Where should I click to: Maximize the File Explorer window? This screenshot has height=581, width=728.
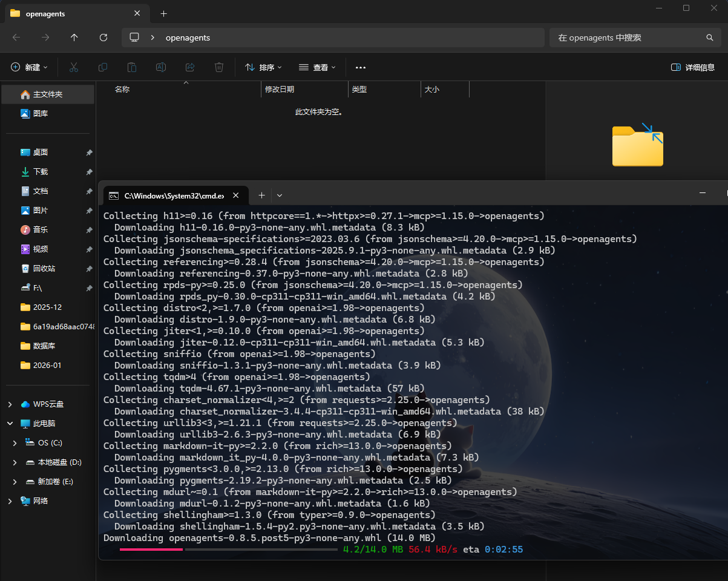pyautogui.click(x=686, y=8)
